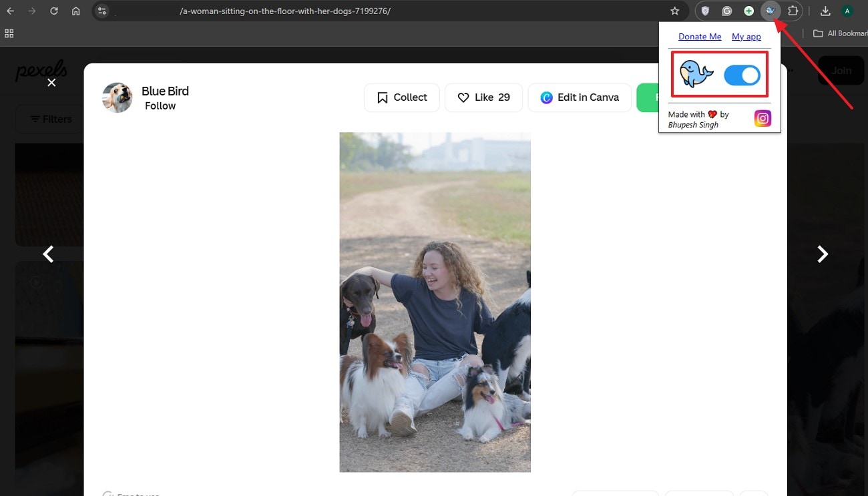The image size is (868, 496).
Task: Follow the Donate Me link in the popup
Action: (700, 37)
